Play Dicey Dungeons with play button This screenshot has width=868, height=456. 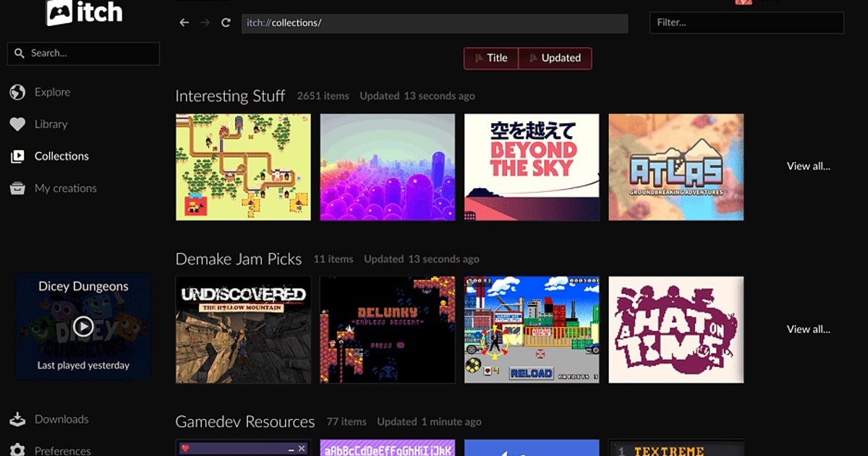(x=83, y=326)
